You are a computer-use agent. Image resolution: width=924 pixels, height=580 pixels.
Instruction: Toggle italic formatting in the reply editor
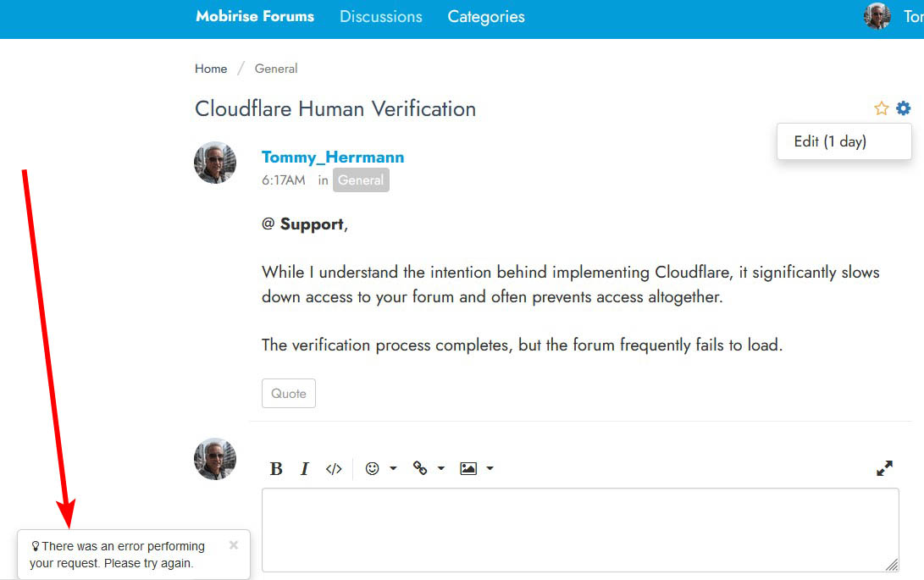tap(305, 469)
